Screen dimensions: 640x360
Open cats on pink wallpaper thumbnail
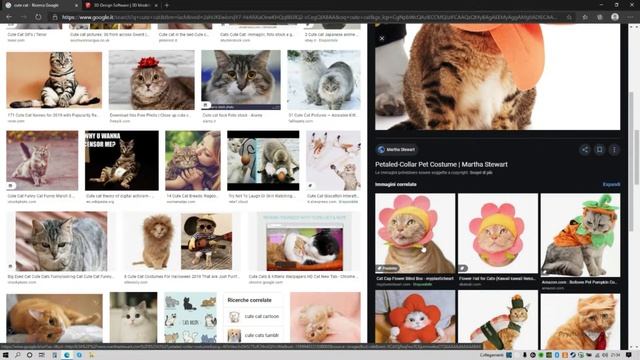pos(333,160)
